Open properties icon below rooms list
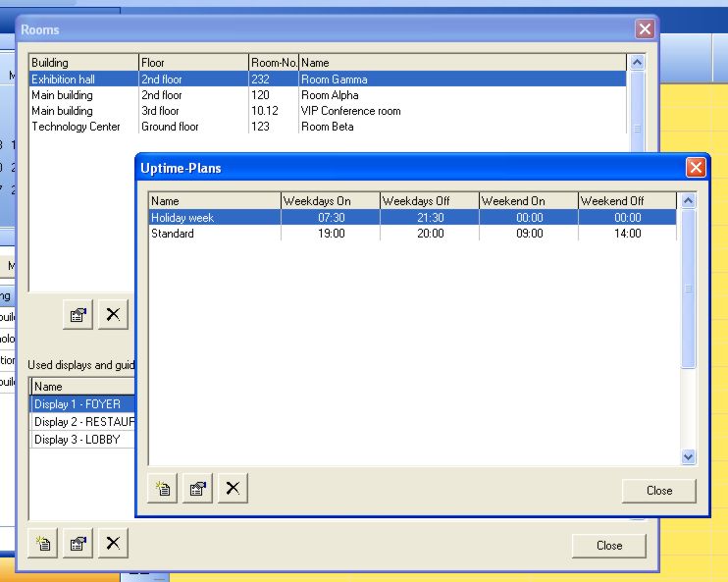The height and width of the screenshot is (582, 728). click(x=78, y=314)
